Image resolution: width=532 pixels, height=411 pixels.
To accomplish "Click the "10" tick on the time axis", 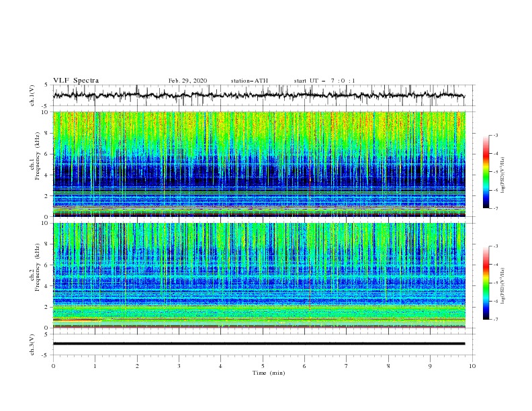I will 472,366.
